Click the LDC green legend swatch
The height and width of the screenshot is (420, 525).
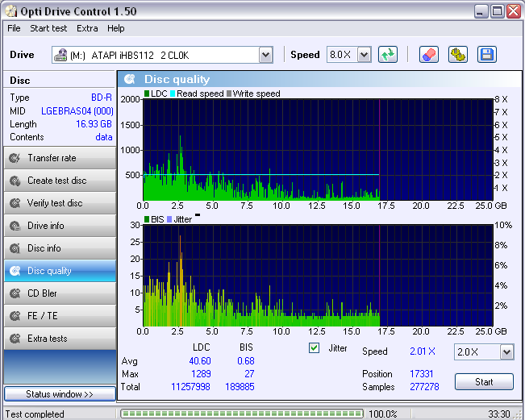pos(147,94)
